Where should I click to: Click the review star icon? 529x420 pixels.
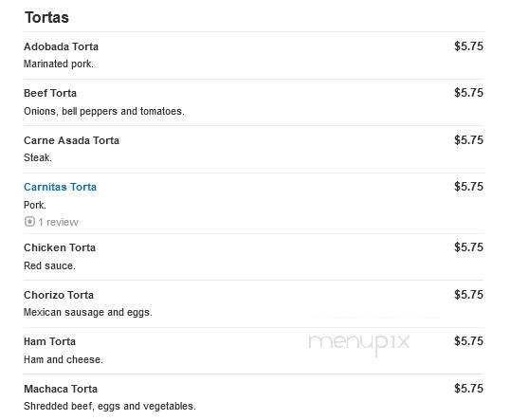click(x=29, y=222)
